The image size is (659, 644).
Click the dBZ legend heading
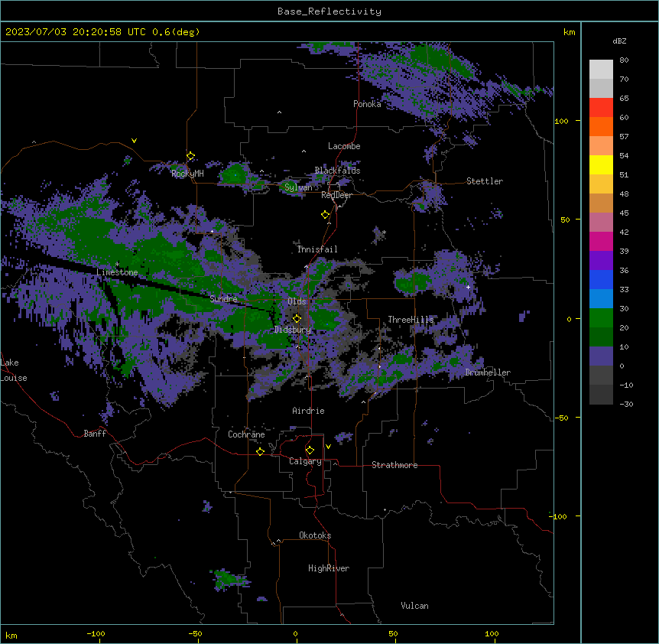pyautogui.click(x=619, y=41)
